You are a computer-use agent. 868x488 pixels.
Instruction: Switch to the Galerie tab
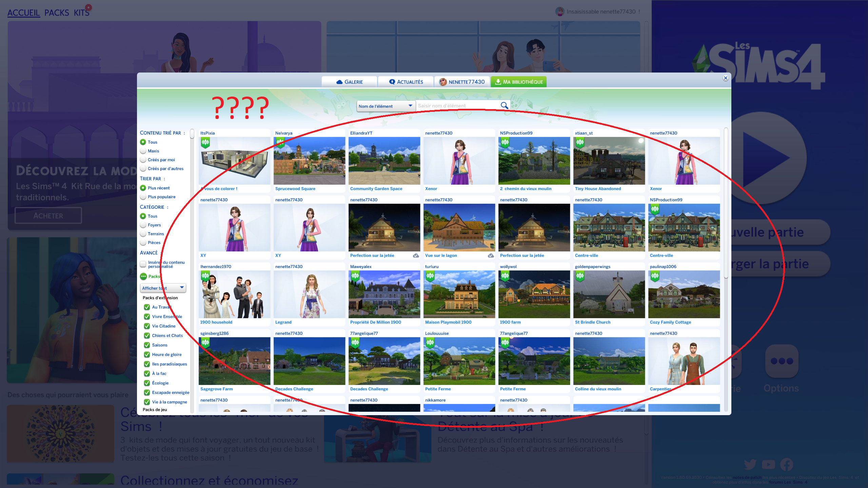(x=349, y=82)
